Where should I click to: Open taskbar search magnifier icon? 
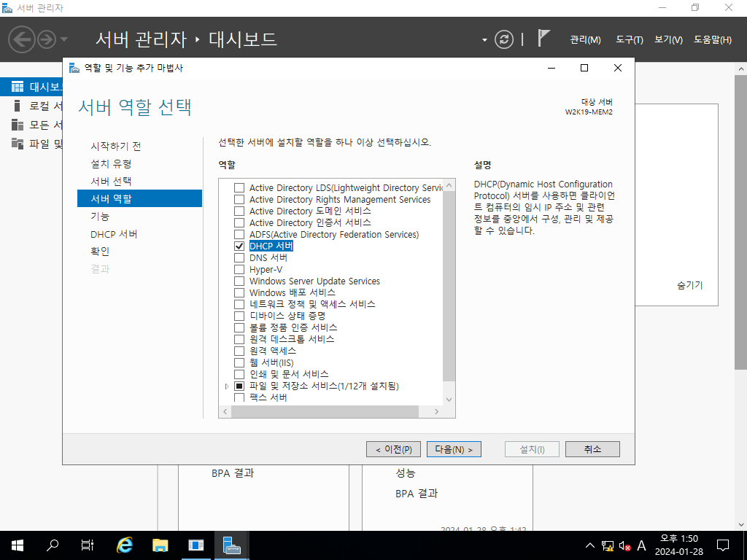53,545
